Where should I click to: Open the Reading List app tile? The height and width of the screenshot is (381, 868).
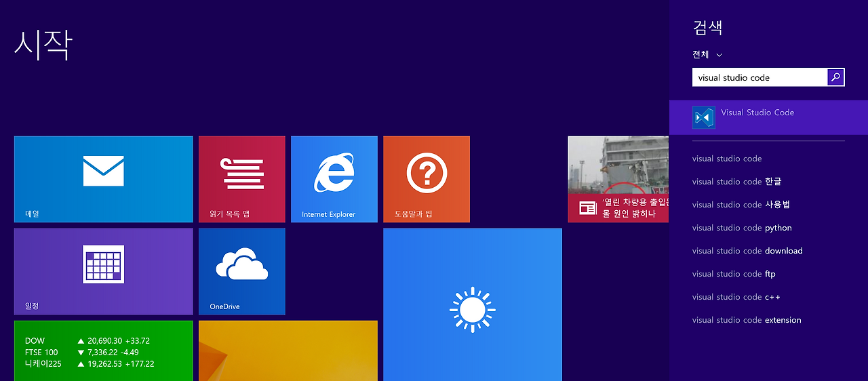pos(242,179)
